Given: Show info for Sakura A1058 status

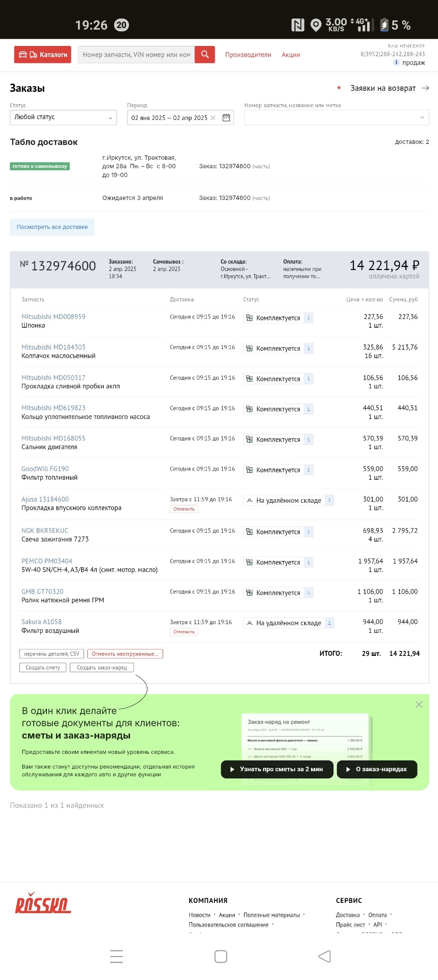Looking at the screenshot, I should tap(329, 623).
